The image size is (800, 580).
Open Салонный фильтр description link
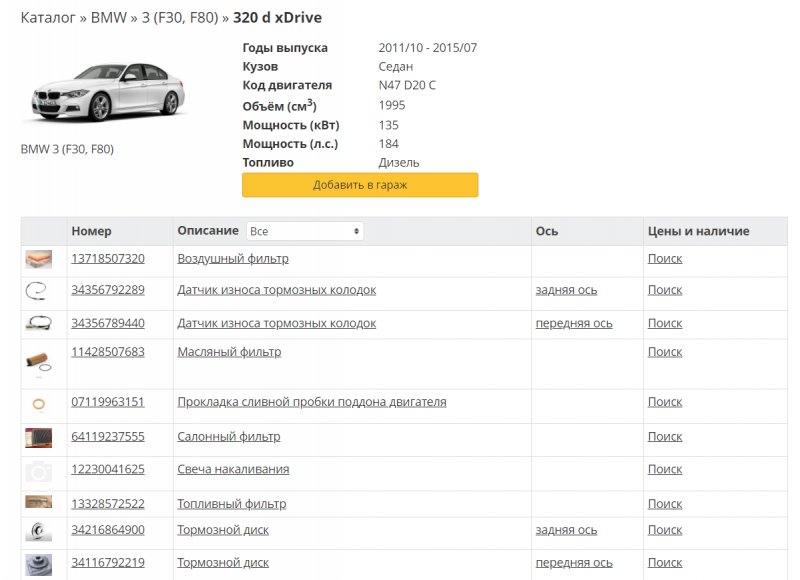tap(229, 437)
